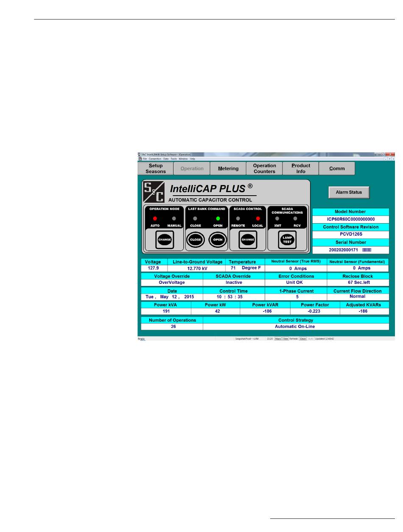Open the Help menu
Image resolution: width=403 pixels, height=532 pixels.
[x=193, y=159]
